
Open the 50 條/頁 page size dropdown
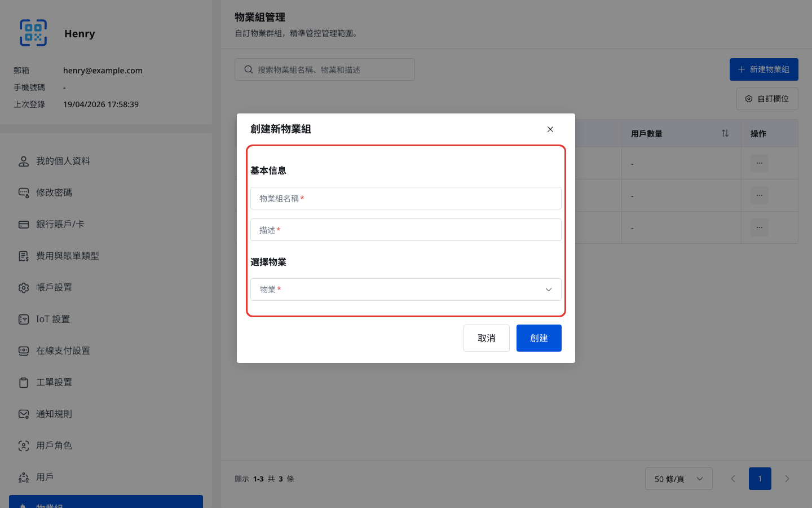[x=679, y=479]
